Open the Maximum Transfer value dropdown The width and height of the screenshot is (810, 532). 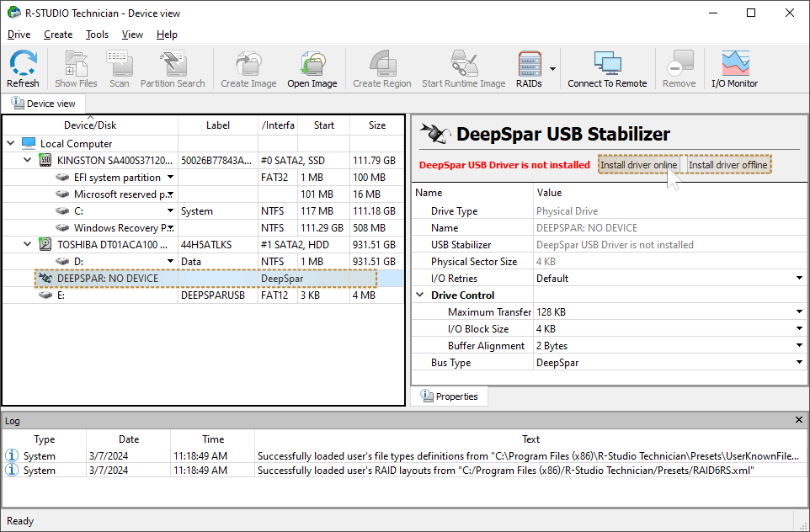799,312
